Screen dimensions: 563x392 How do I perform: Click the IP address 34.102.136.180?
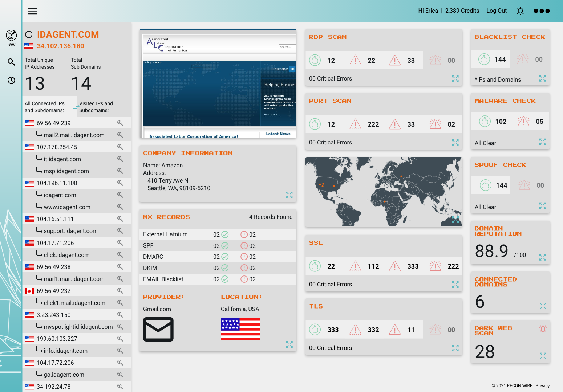(60, 46)
